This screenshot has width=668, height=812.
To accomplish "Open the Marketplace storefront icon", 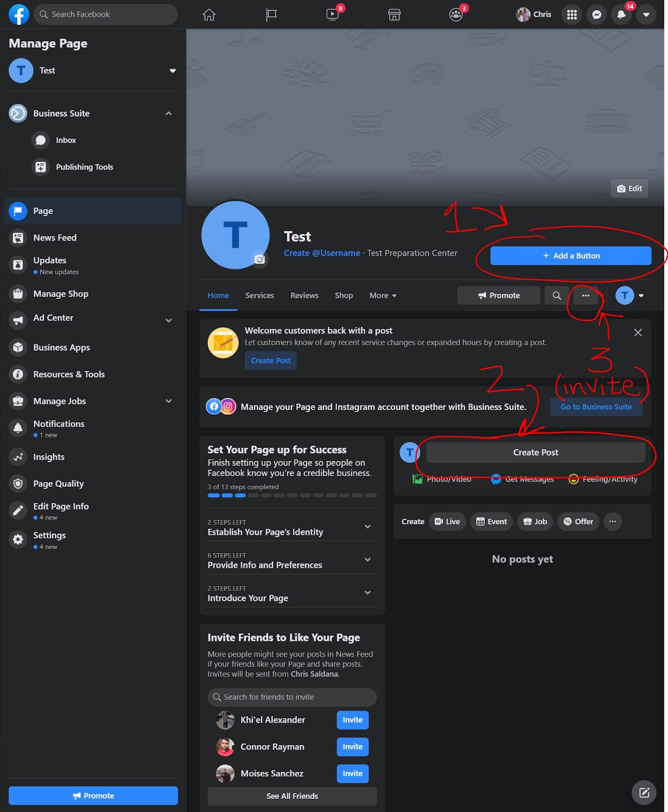I will (394, 15).
